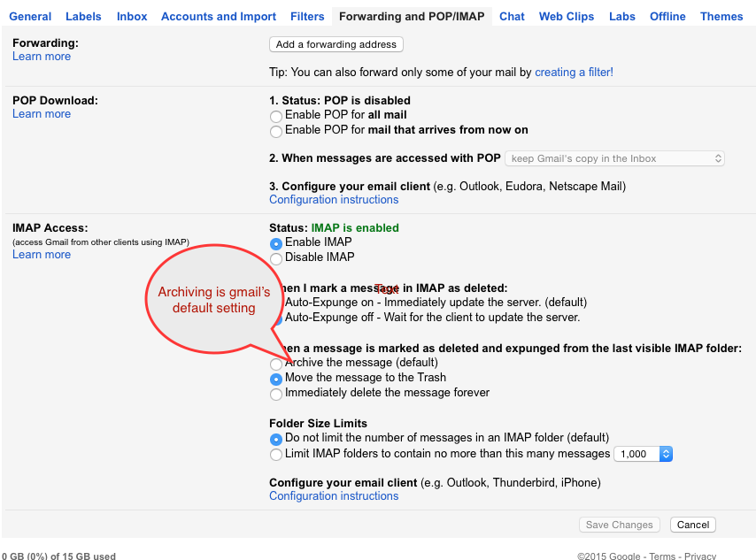Viewport: 756px width, 560px height.
Task: Switch to the Labels tab
Action: tap(83, 17)
